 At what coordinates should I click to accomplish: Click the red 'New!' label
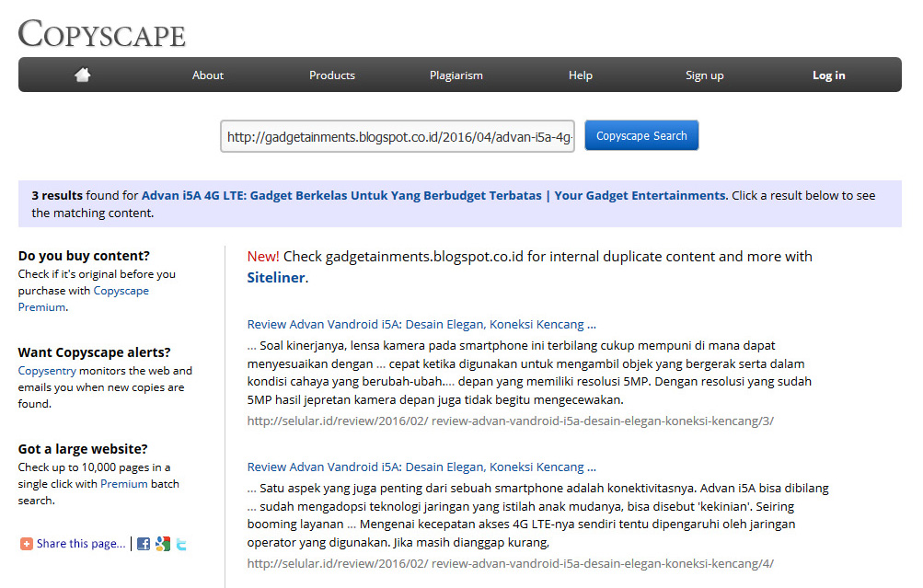point(263,257)
